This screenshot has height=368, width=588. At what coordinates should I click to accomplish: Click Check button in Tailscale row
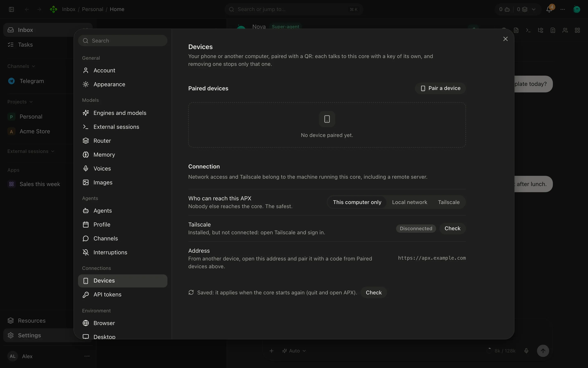pos(452,229)
